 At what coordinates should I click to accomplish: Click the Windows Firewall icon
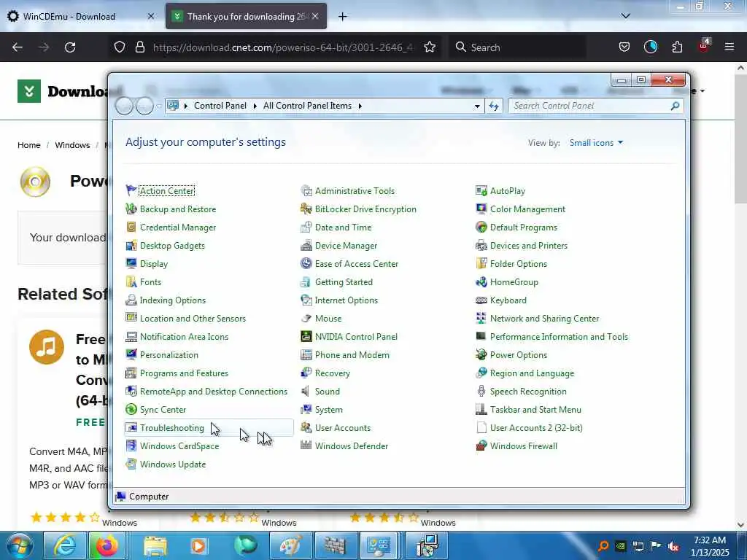click(481, 446)
